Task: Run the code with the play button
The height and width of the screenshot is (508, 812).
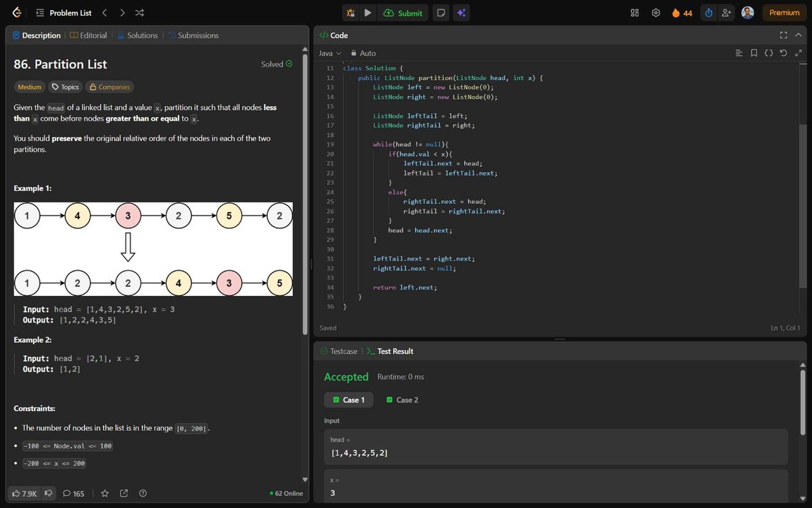Action: (367, 13)
